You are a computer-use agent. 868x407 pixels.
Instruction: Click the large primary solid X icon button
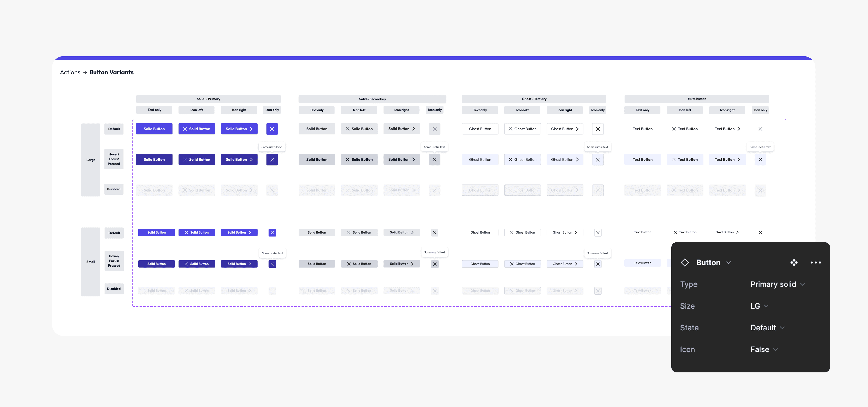tap(272, 129)
